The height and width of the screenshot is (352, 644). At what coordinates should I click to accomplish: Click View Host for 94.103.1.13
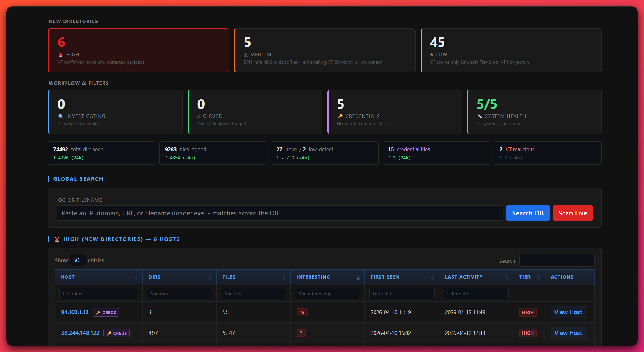click(568, 312)
